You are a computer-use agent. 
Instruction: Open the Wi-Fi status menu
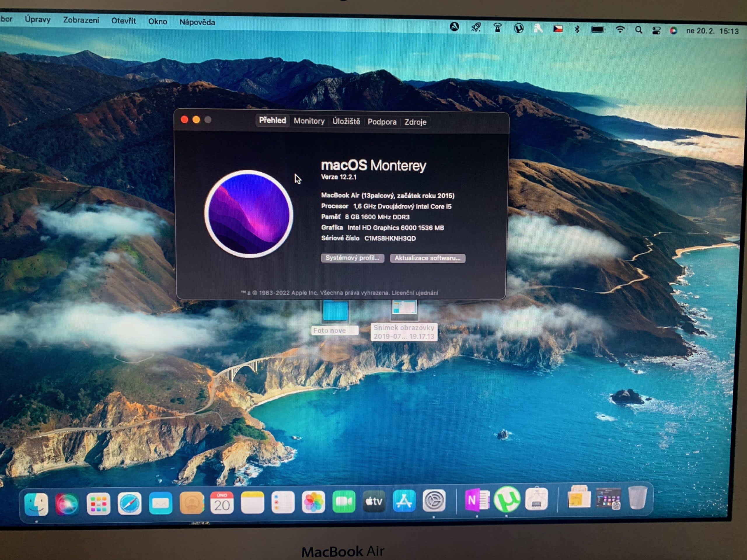pos(620,30)
